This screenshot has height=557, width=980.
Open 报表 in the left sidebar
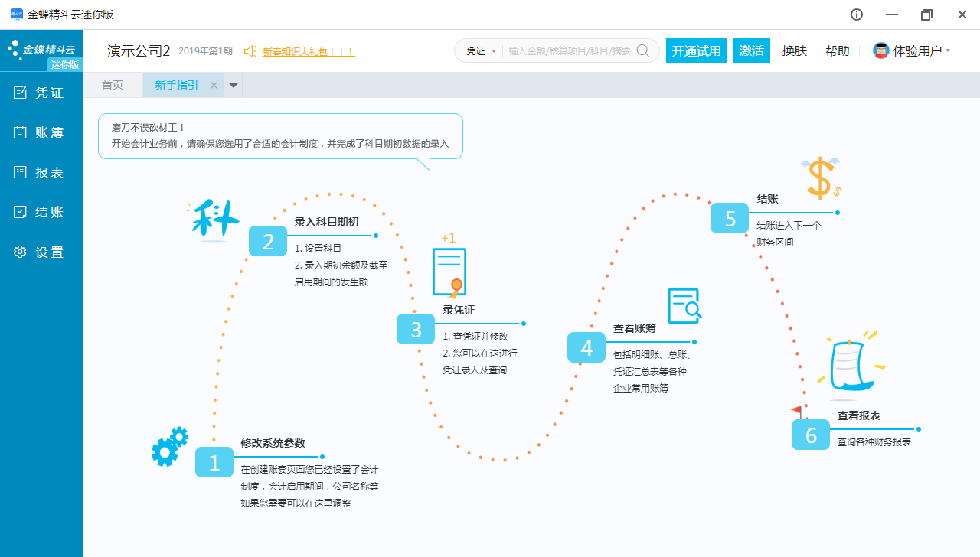pos(41,172)
